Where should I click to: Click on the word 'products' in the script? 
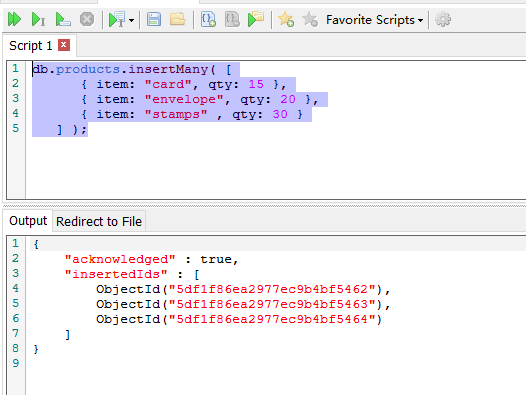point(88,69)
